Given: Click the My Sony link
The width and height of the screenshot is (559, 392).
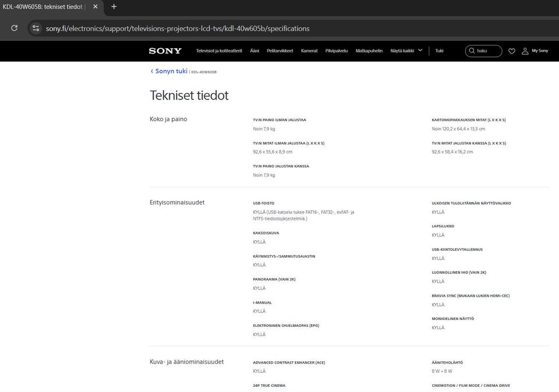Looking at the screenshot, I should (540, 51).
